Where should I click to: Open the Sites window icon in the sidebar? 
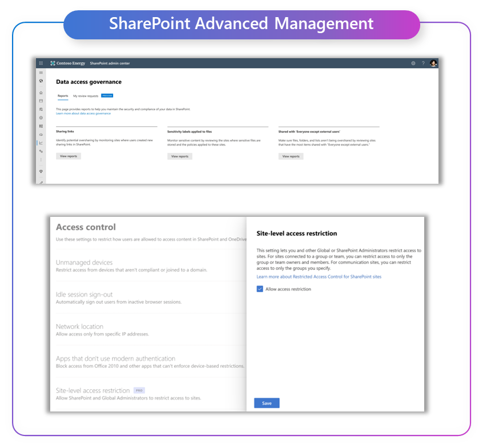pyautogui.click(x=41, y=101)
